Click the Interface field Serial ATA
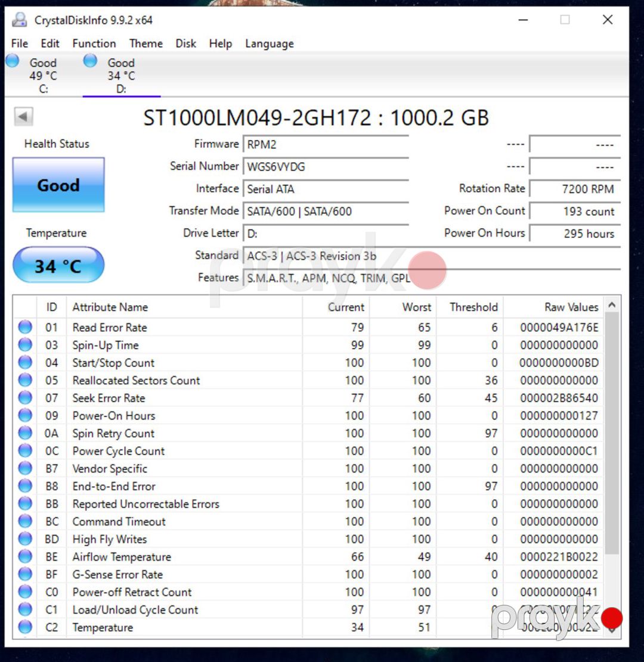644x662 pixels. tap(326, 189)
